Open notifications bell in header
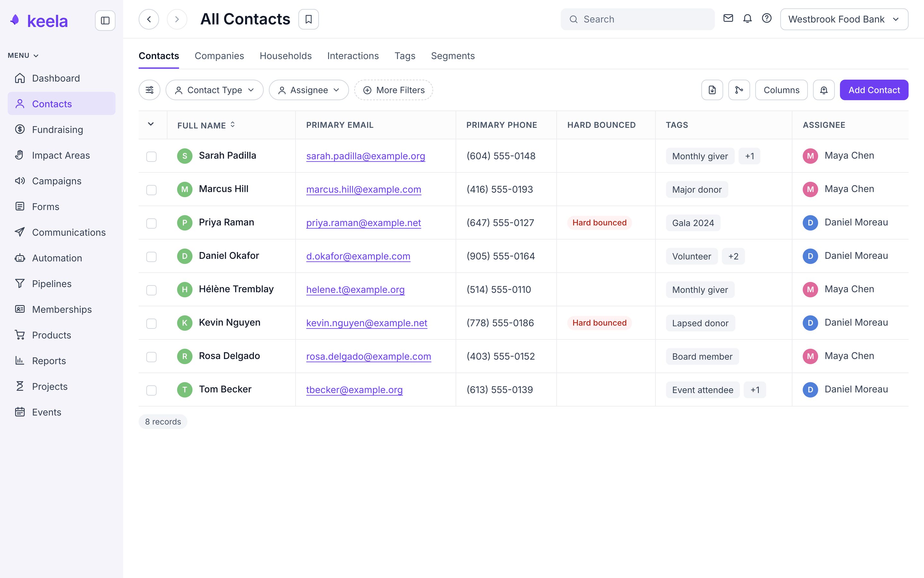The width and height of the screenshot is (924, 578). tap(747, 18)
